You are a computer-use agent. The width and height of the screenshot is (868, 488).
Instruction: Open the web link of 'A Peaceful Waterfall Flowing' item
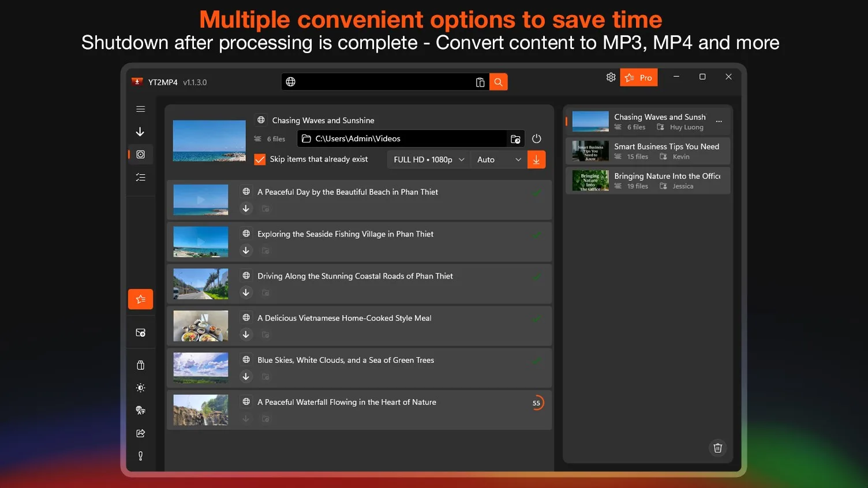click(246, 401)
